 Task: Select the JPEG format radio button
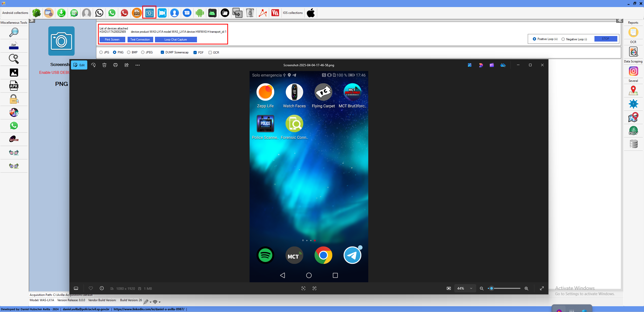click(x=143, y=52)
